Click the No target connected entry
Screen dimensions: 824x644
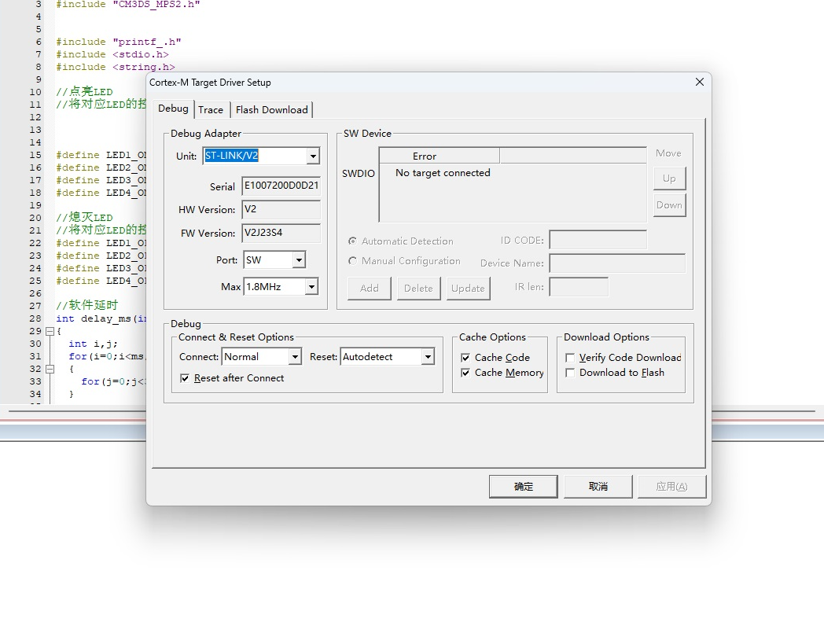tap(443, 173)
